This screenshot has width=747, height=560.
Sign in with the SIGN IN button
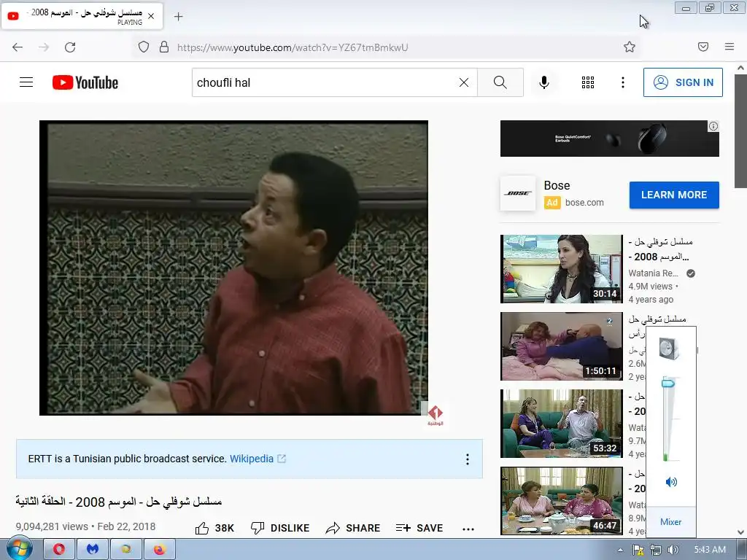[683, 82]
